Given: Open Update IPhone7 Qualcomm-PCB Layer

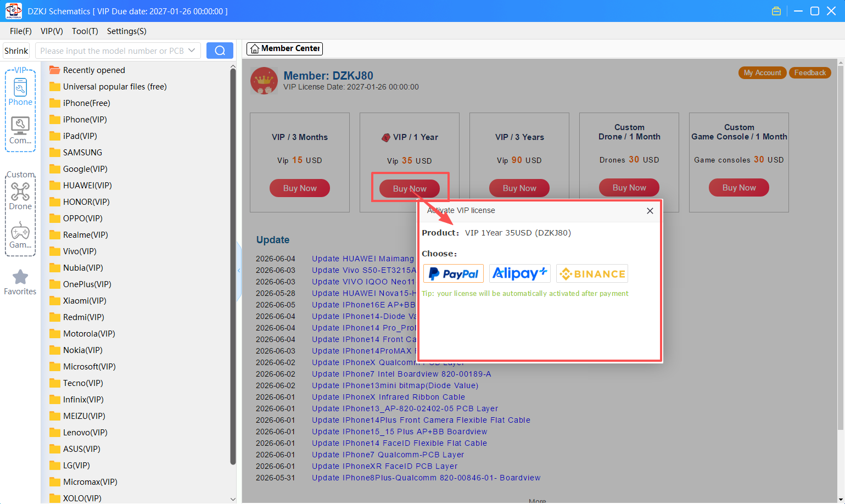Looking at the screenshot, I should click(388, 455).
